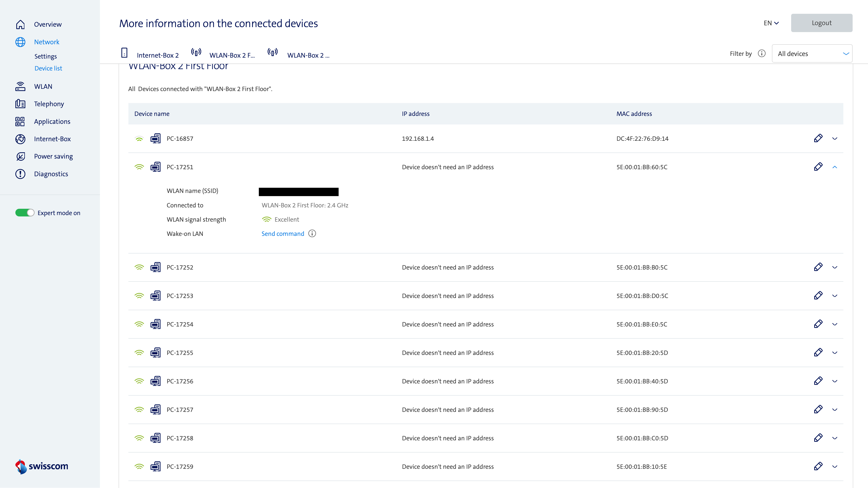Viewport: 868px width, 488px height.
Task: Click the edit pencil for PC-16857
Action: tap(818, 138)
